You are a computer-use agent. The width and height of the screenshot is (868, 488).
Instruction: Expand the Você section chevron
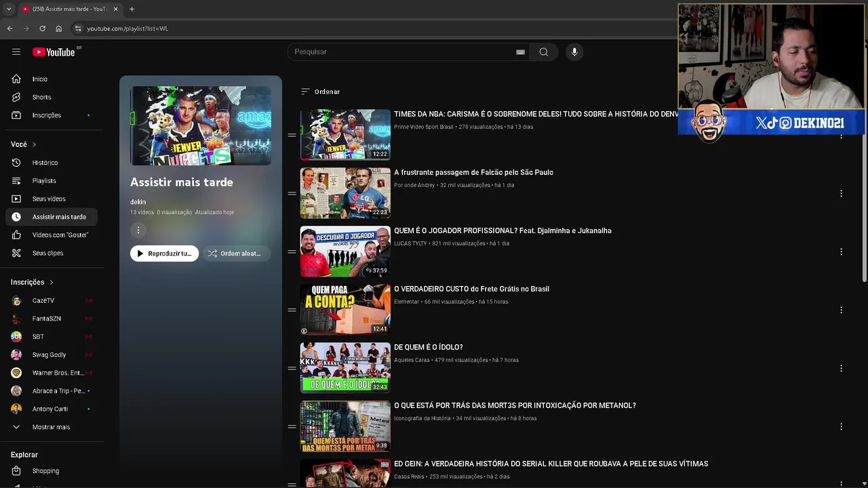pyautogui.click(x=34, y=144)
